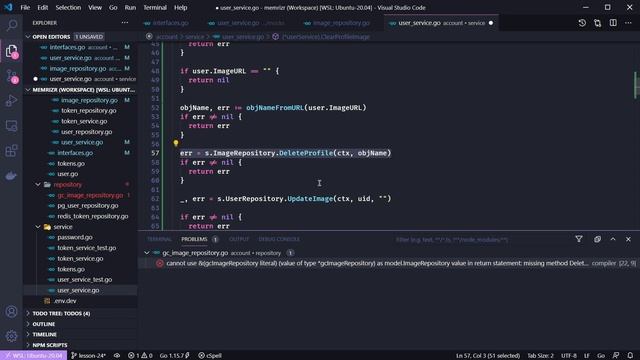Switch to the OUTPUT panel tab
The image size is (640, 360).
[239, 239]
